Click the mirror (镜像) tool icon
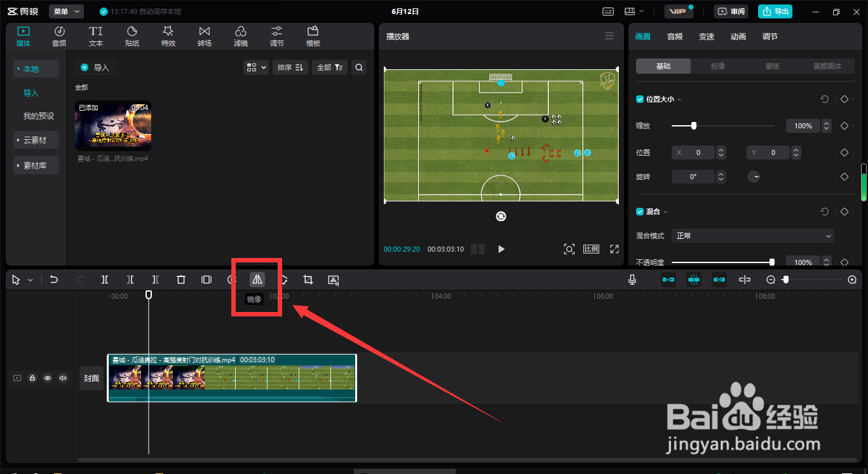 257,280
